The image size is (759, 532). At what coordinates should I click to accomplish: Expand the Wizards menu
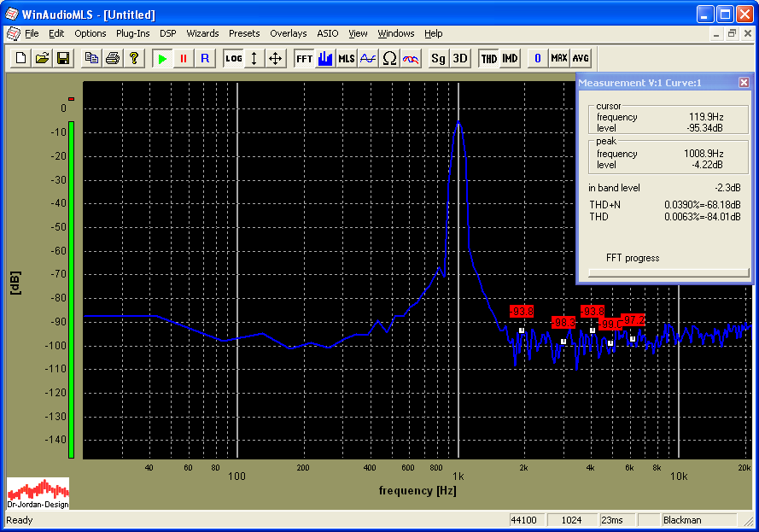[202, 33]
